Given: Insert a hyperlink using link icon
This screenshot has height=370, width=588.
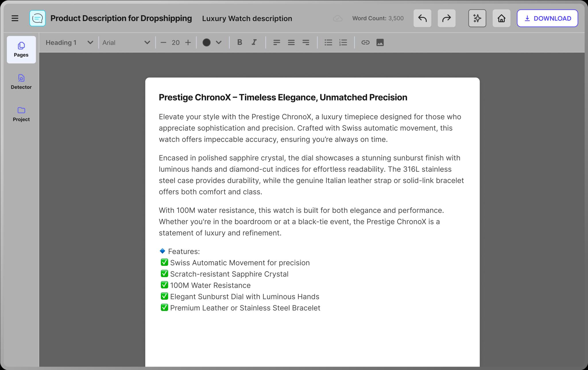Looking at the screenshot, I should [x=365, y=42].
